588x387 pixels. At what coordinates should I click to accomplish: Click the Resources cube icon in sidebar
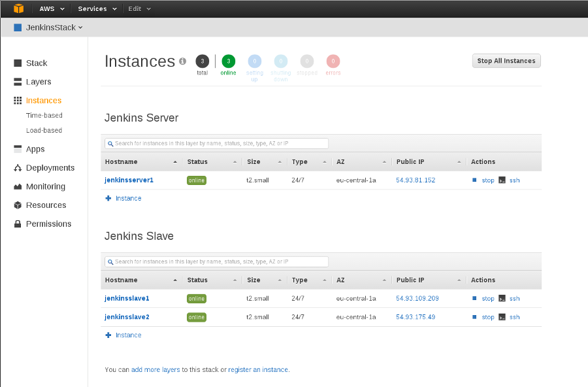[x=18, y=205]
